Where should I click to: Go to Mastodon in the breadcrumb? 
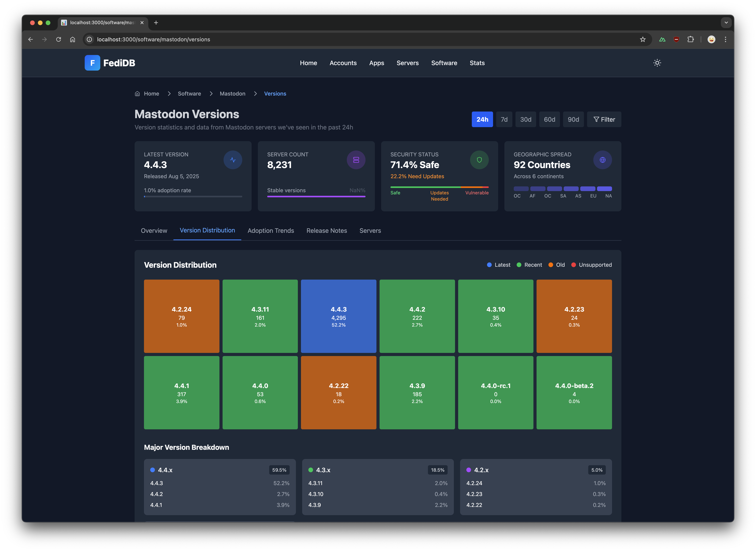232,94
